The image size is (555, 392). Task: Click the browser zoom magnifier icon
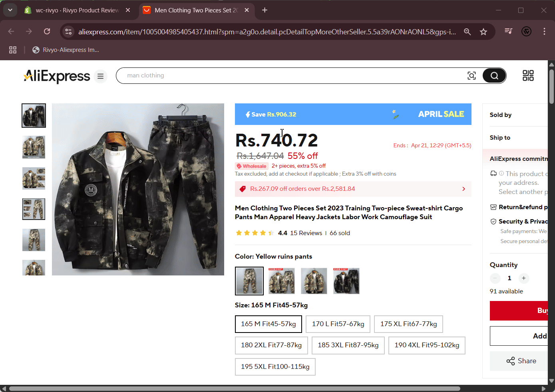point(467,32)
